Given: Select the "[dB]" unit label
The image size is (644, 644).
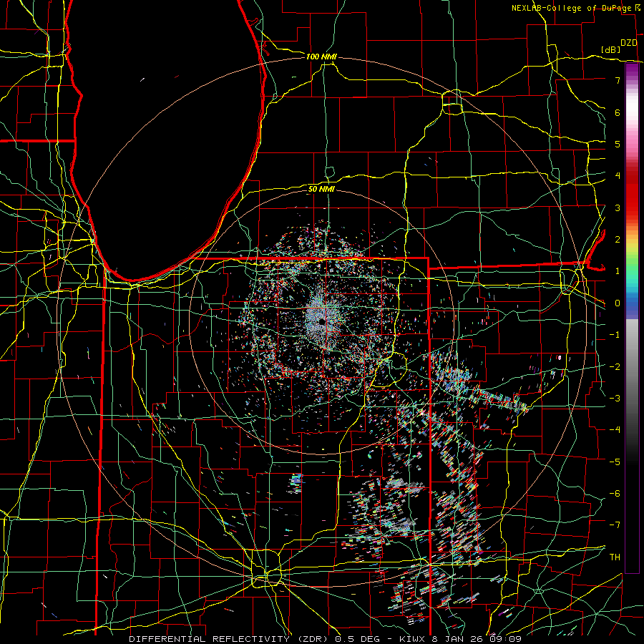Looking at the screenshot, I should [x=611, y=49].
